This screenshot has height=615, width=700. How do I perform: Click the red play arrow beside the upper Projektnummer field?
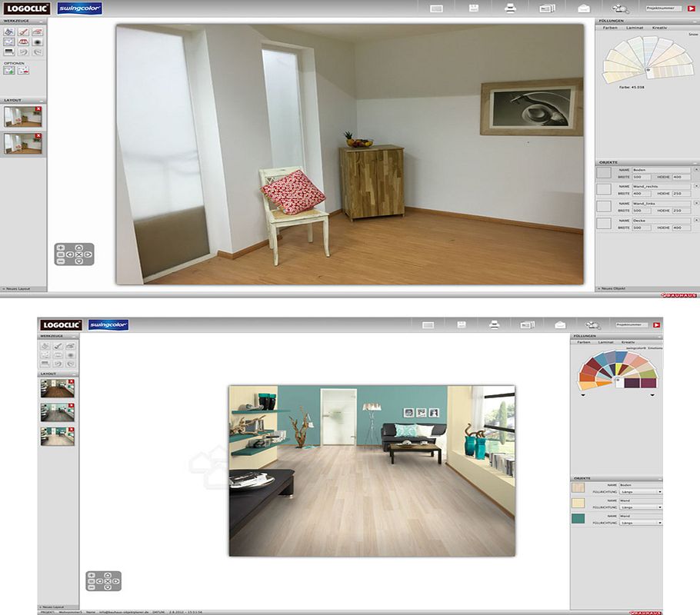click(691, 8)
